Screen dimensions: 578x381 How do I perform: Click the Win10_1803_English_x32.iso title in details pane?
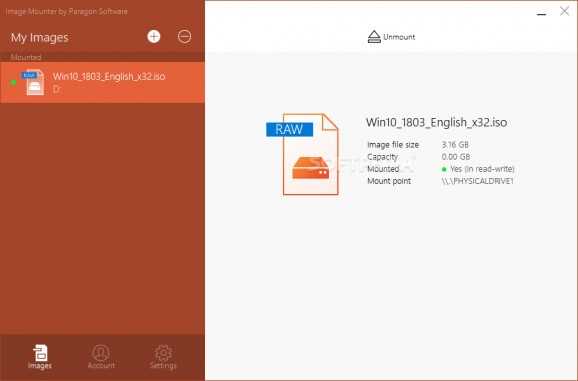coord(436,122)
